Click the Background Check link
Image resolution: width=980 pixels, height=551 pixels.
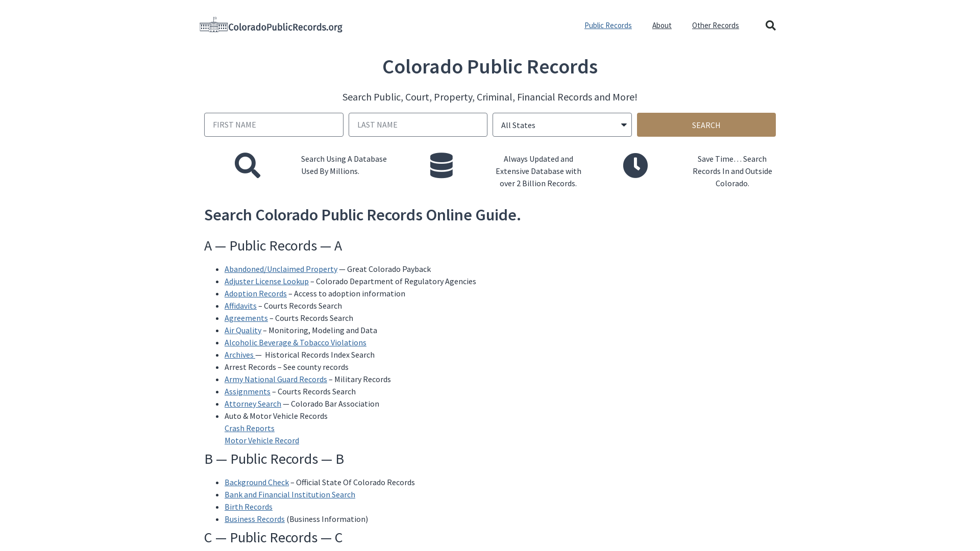pos(256,482)
